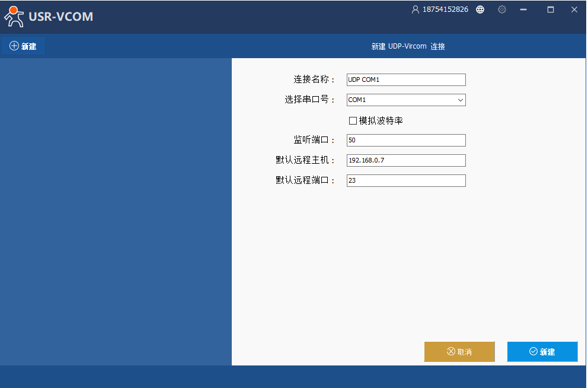Click the account number 18754152826
Screen dimensions: 588x388
click(x=445, y=9)
